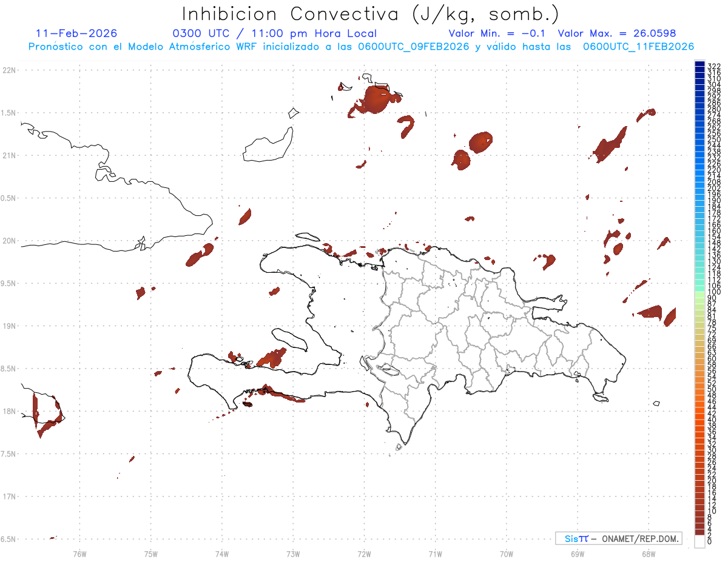Viewport: 728px width, 562px height.
Task: Click the '40' value on the color scale
Action: pyautogui.click(x=712, y=420)
